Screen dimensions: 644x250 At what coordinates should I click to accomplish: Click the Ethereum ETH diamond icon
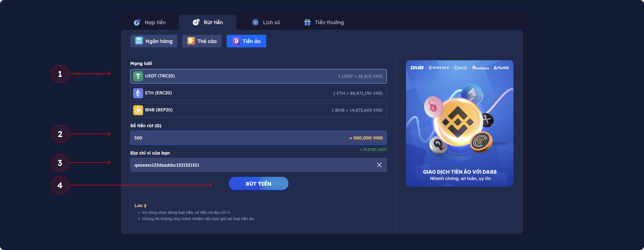[x=138, y=93]
